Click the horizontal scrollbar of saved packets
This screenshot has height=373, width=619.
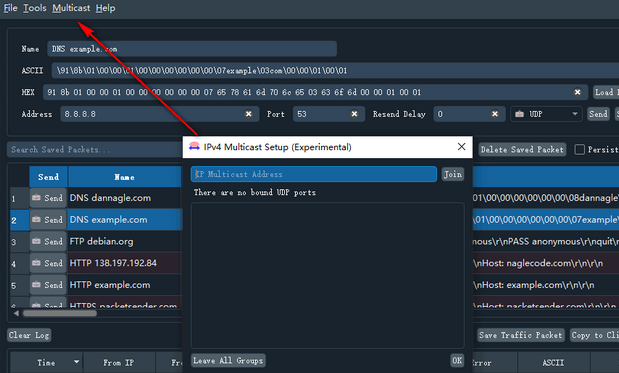(x=60, y=313)
